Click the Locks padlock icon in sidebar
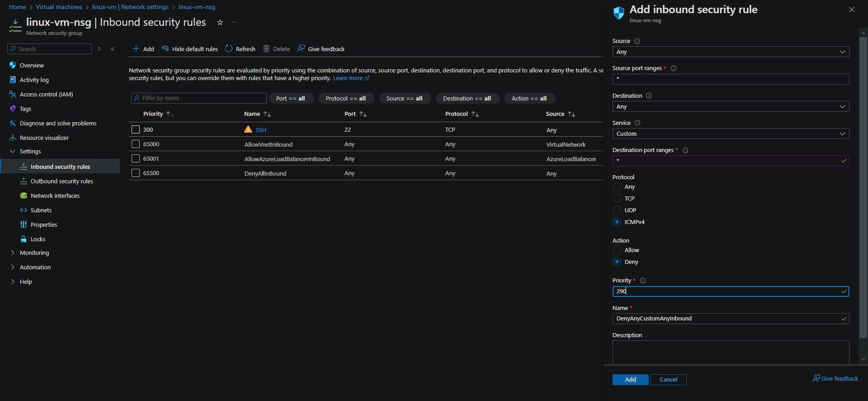The width and height of the screenshot is (868, 401). (24, 239)
